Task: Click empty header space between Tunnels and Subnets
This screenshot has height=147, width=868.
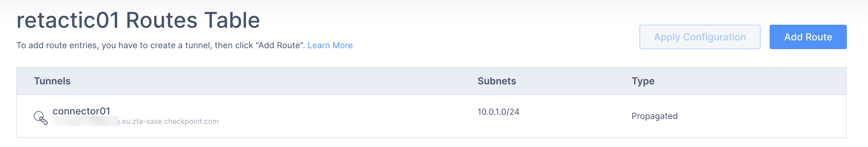Action: coord(270,81)
